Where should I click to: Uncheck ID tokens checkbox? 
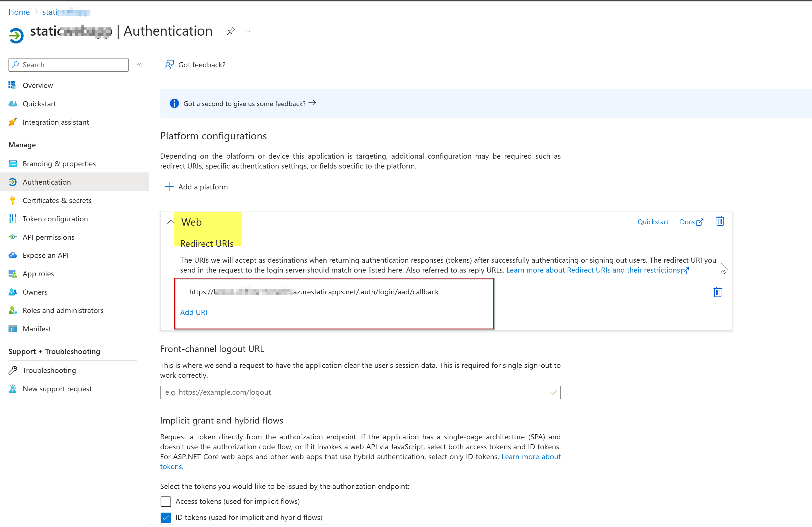click(166, 517)
